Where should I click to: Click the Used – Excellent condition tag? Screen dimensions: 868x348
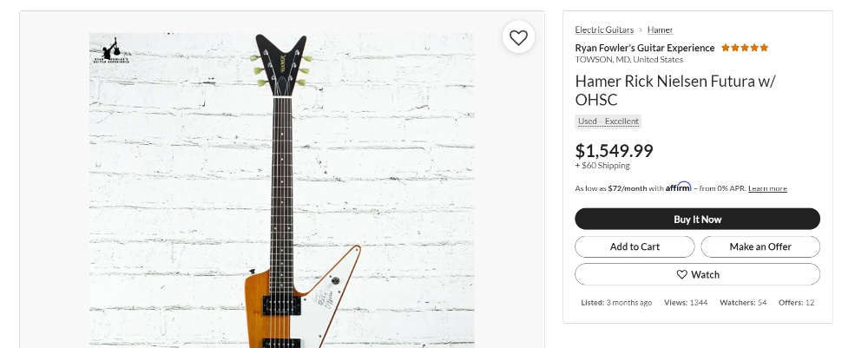coord(608,121)
